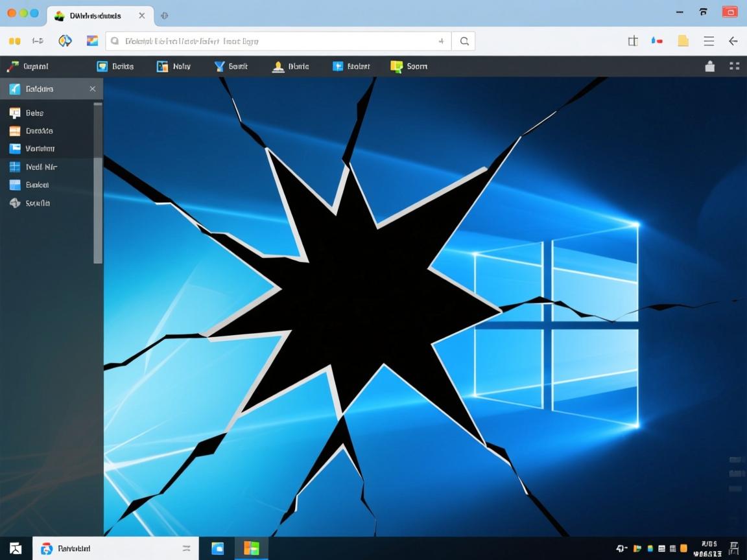
Task: Open the yellow note icon in the top toolbar
Action: point(683,41)
